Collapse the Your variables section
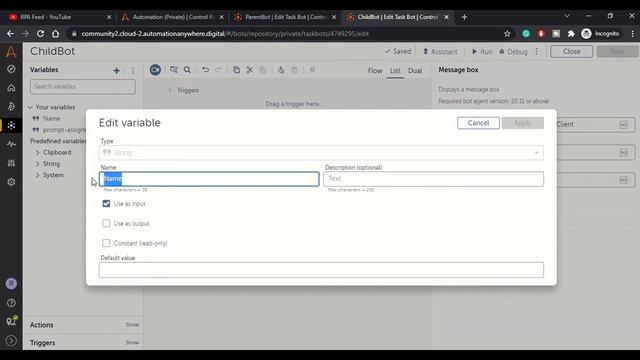This screenshot has width=640, height=360. point(30,107)
